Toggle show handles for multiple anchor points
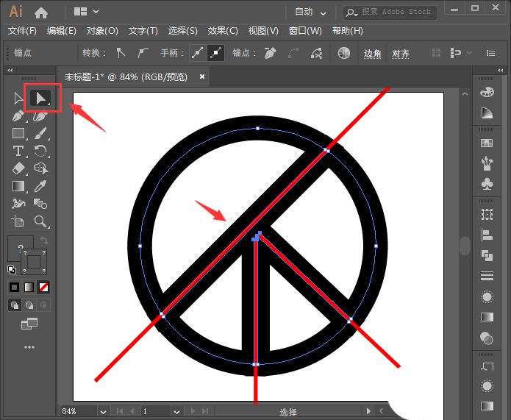The width and height of the screenshot is (511, 420). point(196,53)
